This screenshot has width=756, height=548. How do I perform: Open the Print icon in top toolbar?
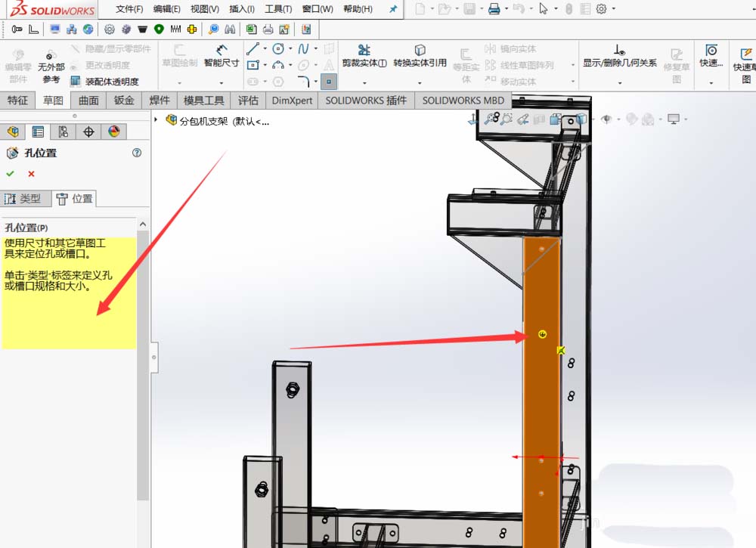pos(494,8)
